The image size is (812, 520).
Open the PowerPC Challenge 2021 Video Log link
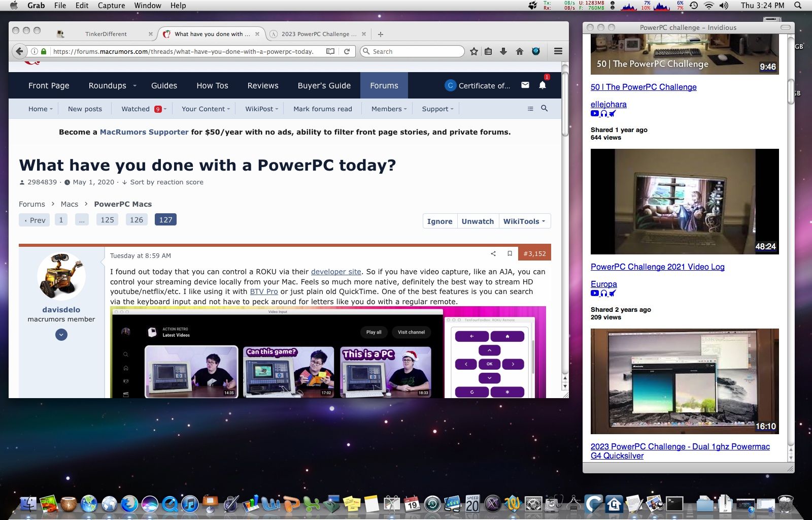click(x=657, y=267)
